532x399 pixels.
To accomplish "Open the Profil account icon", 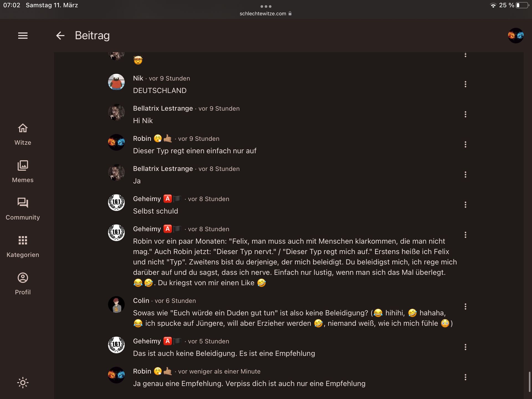I will click(23, 278).
